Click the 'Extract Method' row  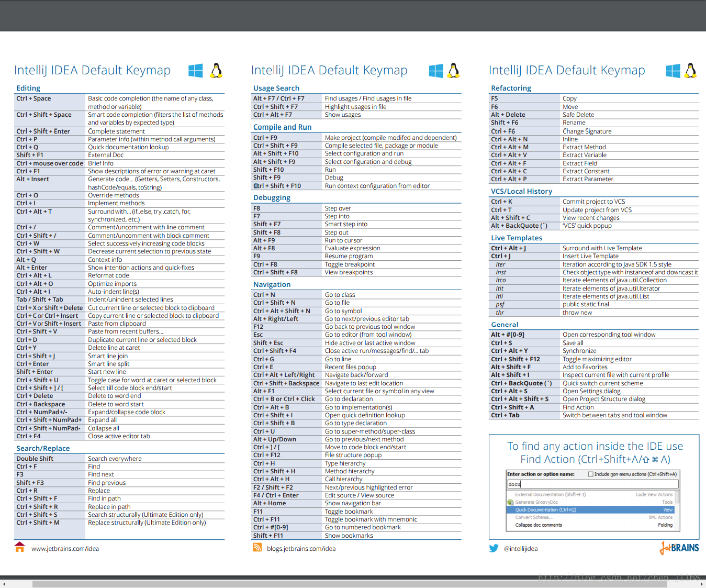click(594, 147)
